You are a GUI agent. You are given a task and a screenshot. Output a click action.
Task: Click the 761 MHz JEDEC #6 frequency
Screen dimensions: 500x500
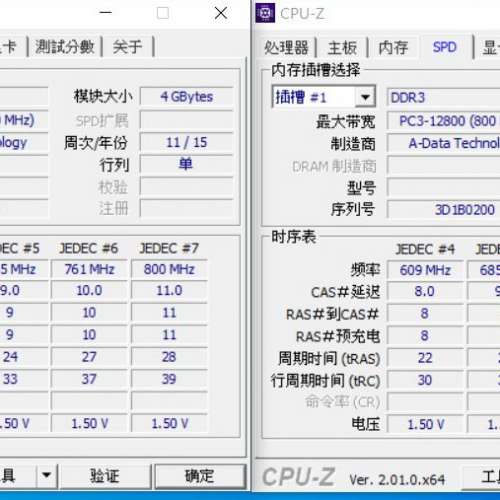pyautogui.click(x=89, y=269)
